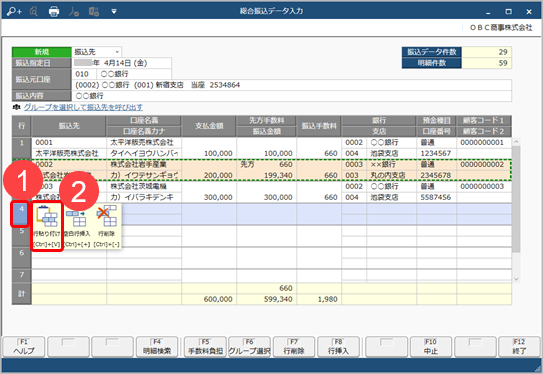The image size is (543, 374).
Task: Click the F12 終了 button
Action: tap(519, 347)
